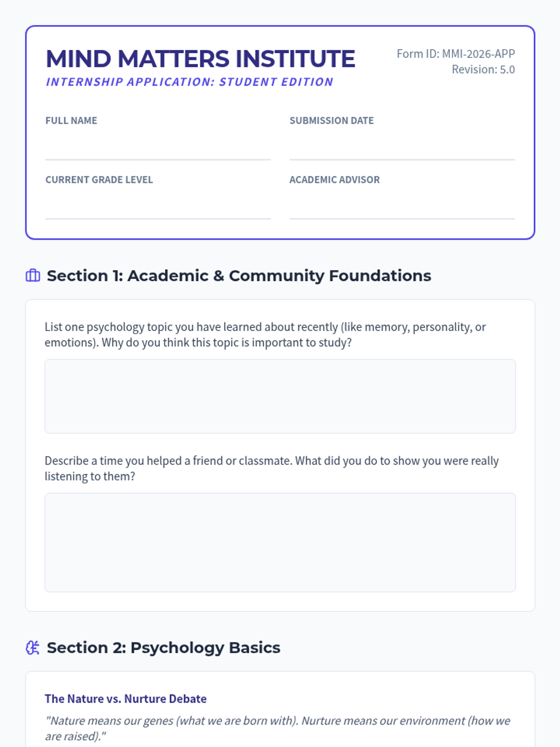Click the Mind Matters Institute title

click(x=201, y=59)
